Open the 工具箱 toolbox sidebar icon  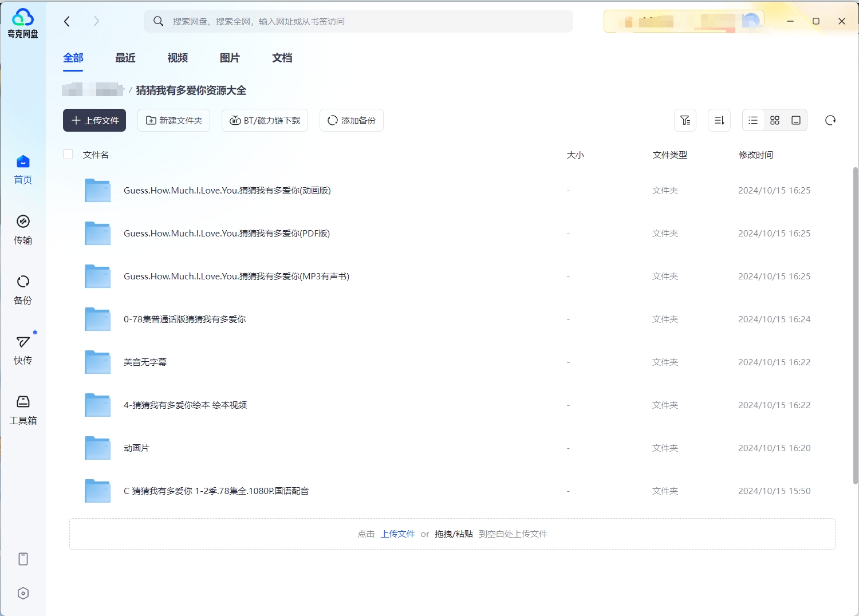[x=23, y=409]
